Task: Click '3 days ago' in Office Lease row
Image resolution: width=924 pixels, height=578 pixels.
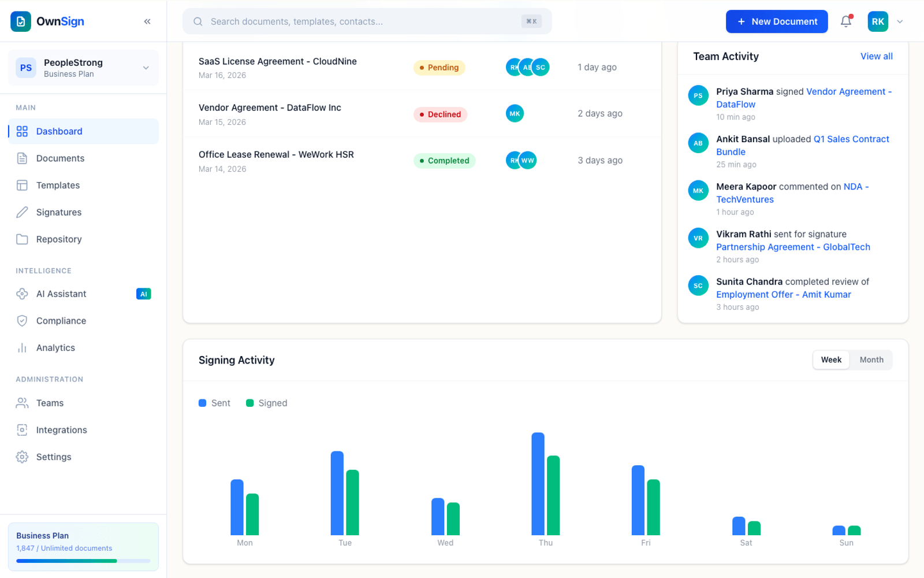Action: [x=600, y=160]
